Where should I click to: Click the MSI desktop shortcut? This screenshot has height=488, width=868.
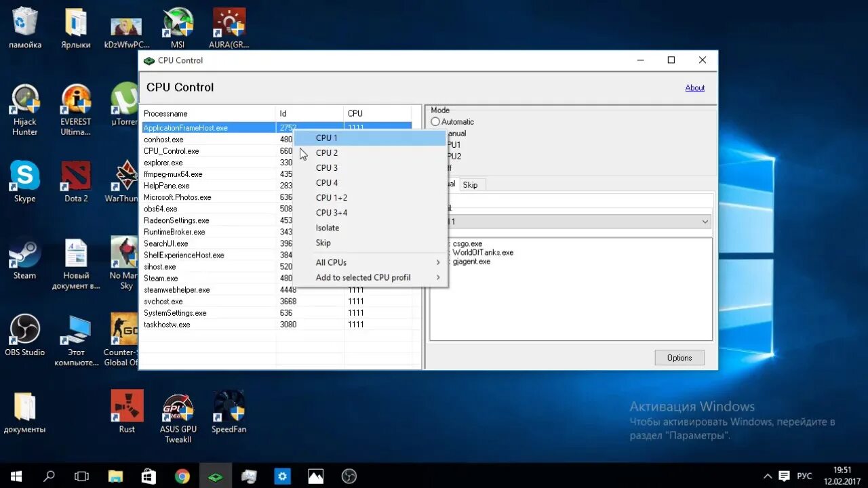(x=178, y=28)
